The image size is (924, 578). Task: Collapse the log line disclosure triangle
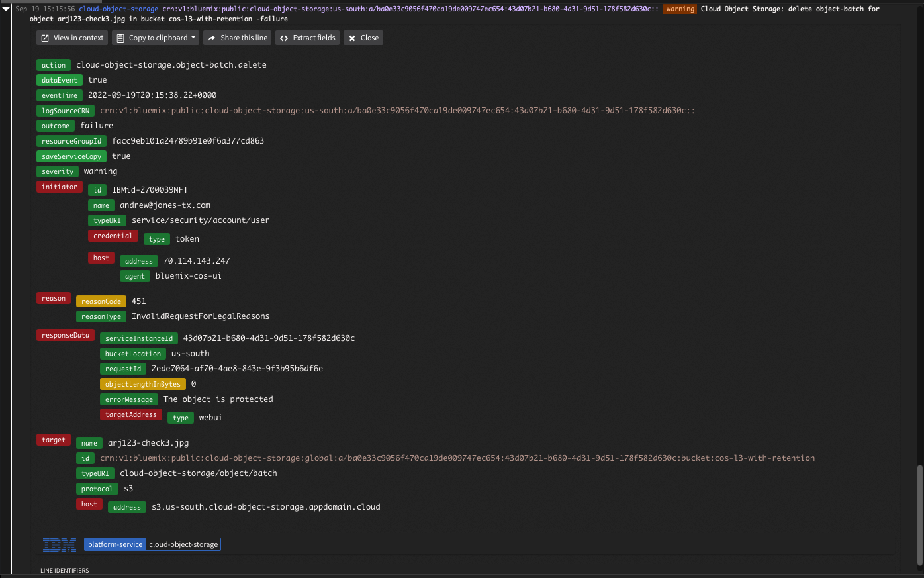click(x=6, y=9)
